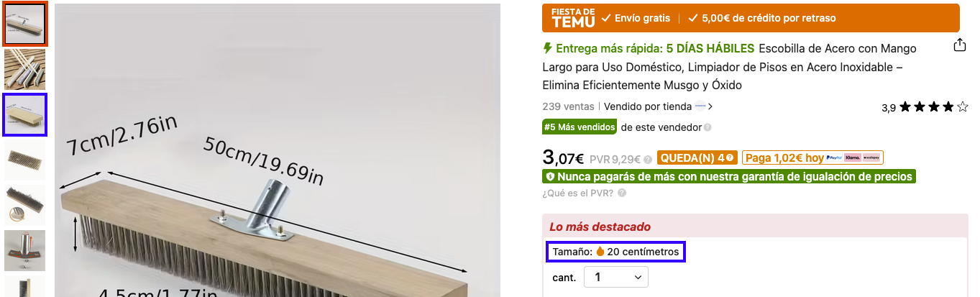This screenshot has width=980, height=297.
Task: Expand seller details via chevron after store logo
Action: 710,106
